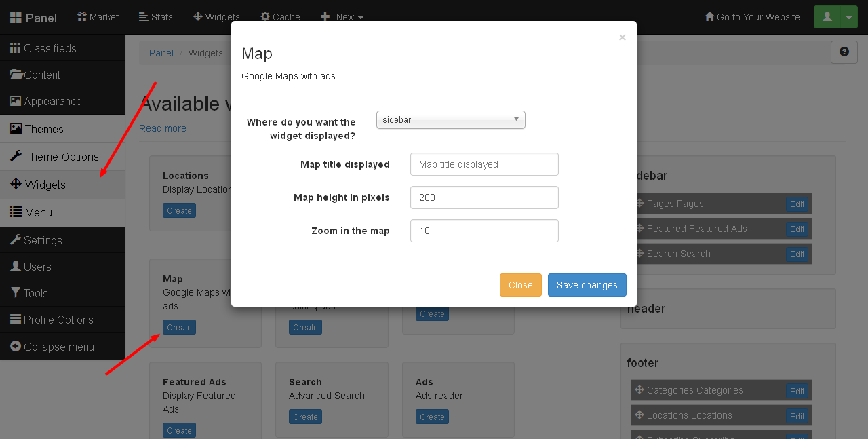Click Edit for Categories widget
Screen dimensions: 868x439
pos(797,390)
